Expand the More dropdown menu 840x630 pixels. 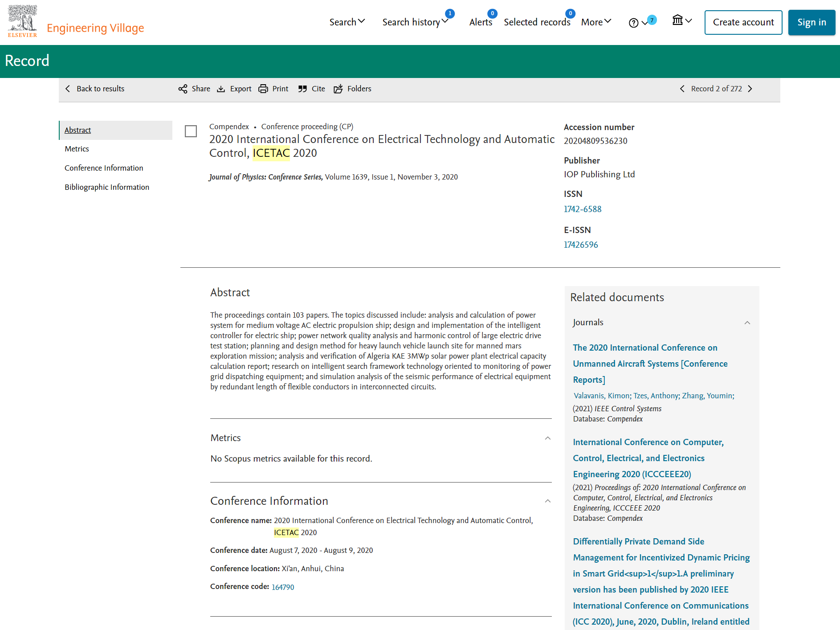(596, 22)
